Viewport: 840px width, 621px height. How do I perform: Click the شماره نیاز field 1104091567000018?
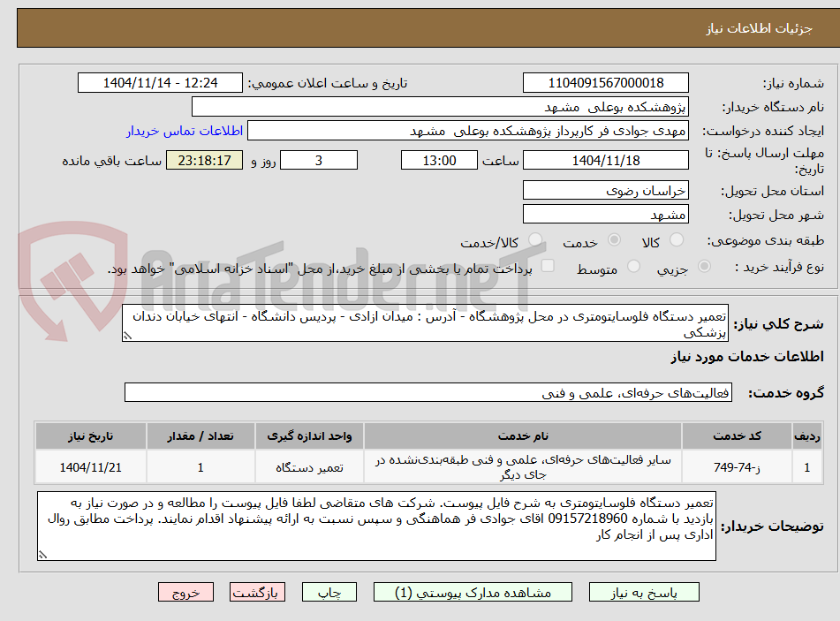coord(605,83)
